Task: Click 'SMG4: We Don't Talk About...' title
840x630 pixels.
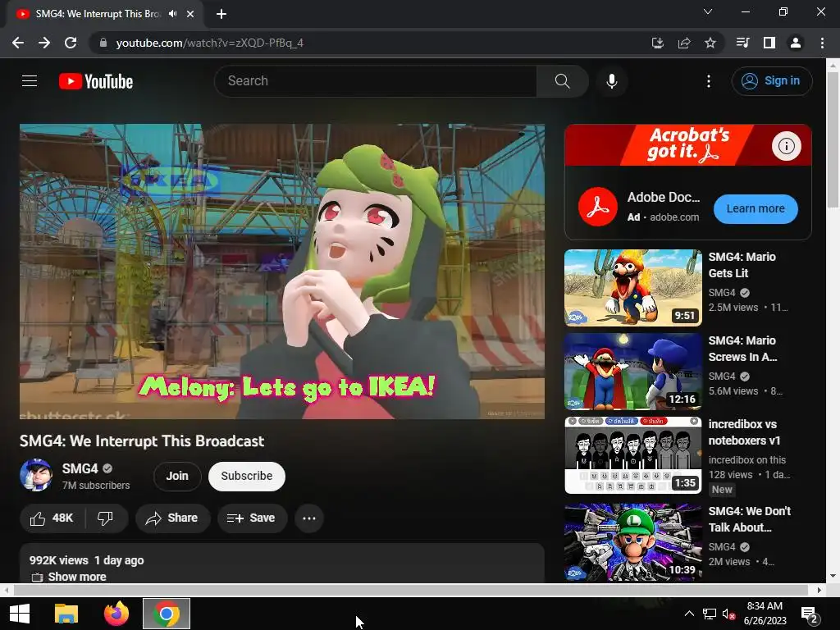Action: (x=750, y=519)
